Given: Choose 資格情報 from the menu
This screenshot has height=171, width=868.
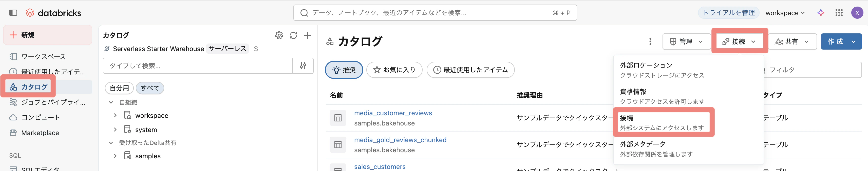Looking at the screenshot, I should tap(688, 96).
